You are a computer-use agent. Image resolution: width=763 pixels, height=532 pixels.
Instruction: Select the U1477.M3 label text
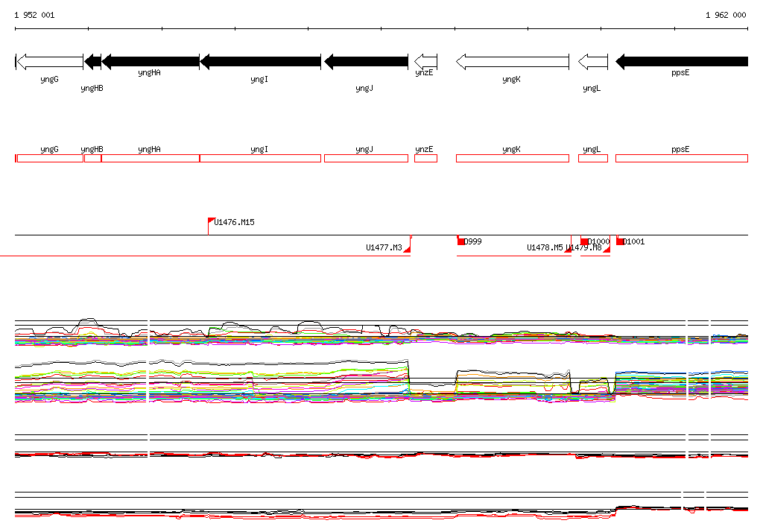384,248
